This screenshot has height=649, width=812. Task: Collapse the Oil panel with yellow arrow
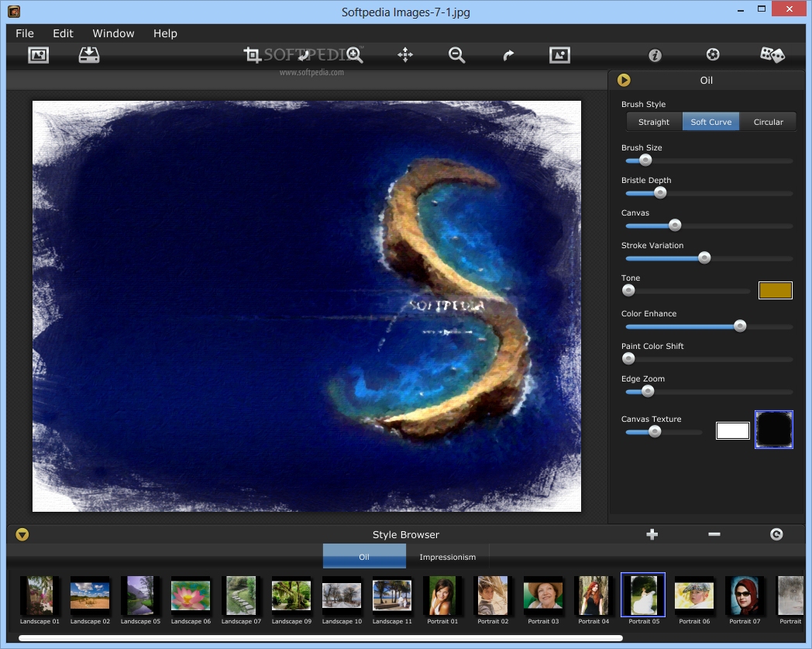(x=624, y=80)
